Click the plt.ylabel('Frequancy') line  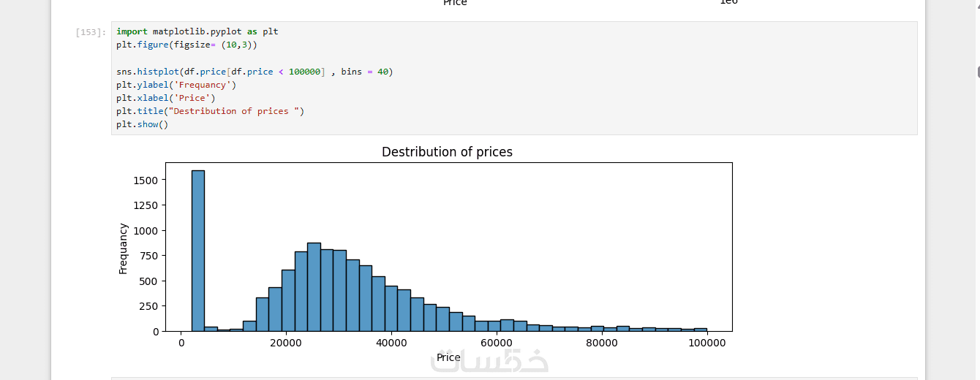click(x=176, y=85)
